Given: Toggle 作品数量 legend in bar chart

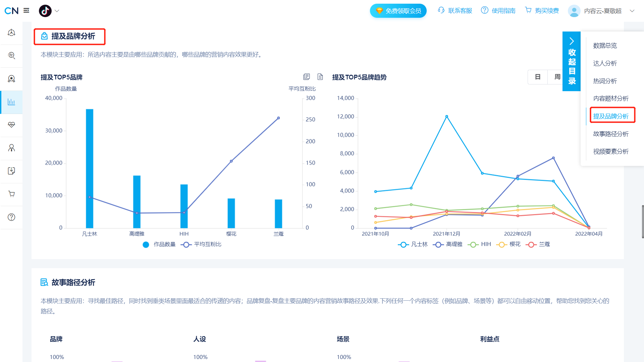Looking at the screenshot, I should click(x=159, y=244).
